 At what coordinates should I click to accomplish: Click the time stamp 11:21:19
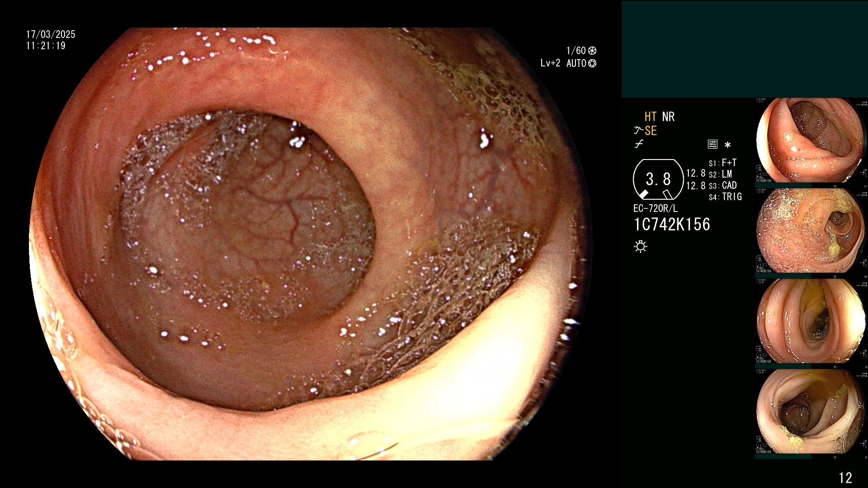point(46,46)
